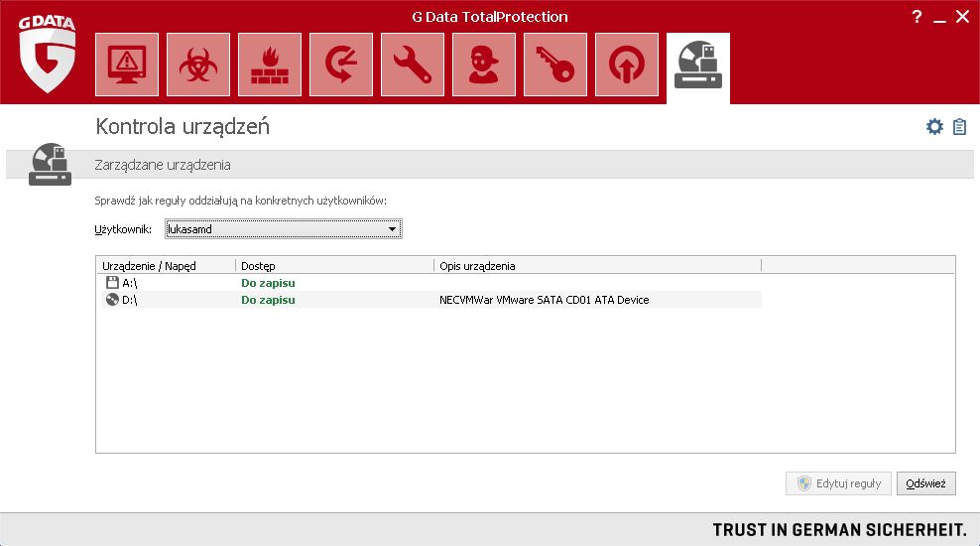Click 'Do zapisu' access for D:\
The image size is (980, 546).
tap(268, 300)
